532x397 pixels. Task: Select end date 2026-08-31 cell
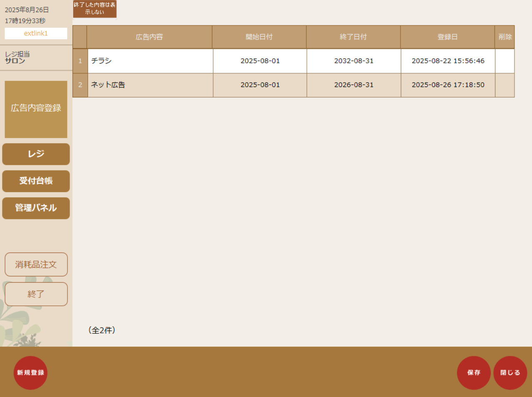tap(353, 85)
